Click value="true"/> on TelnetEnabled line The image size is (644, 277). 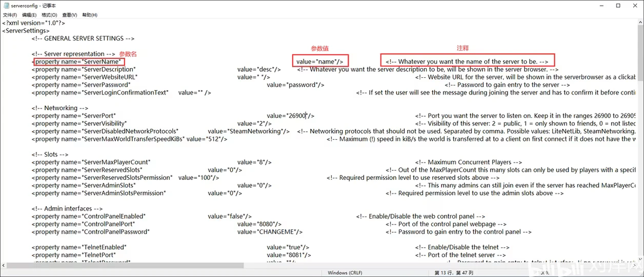click(289, 247)
